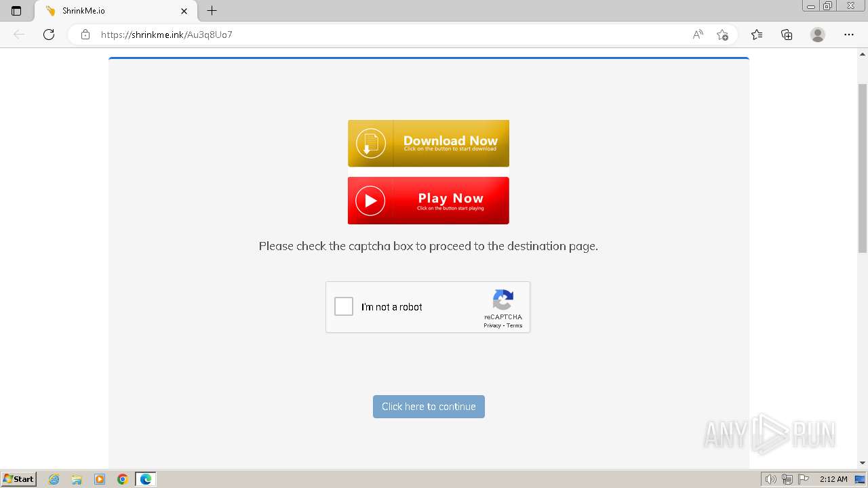
Task: Open the Favorites list icon
Action: click(x=757, y=35)
